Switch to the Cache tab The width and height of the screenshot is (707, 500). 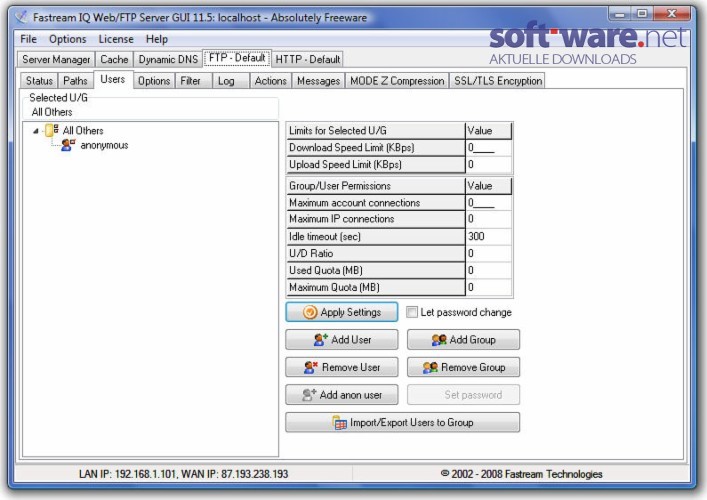(x=114, y=60)
